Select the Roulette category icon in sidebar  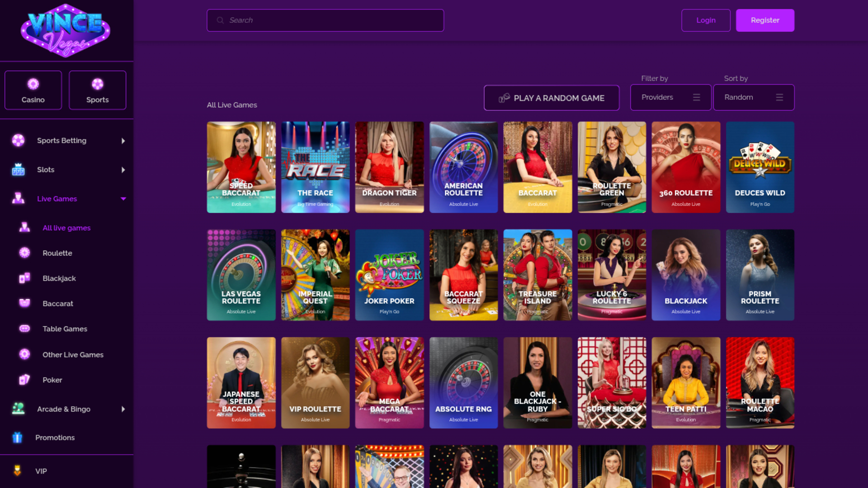tap(24, 253)
